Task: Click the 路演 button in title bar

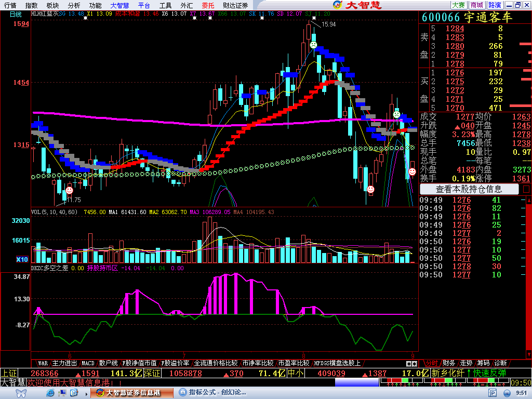Action: tap(495, 5)
